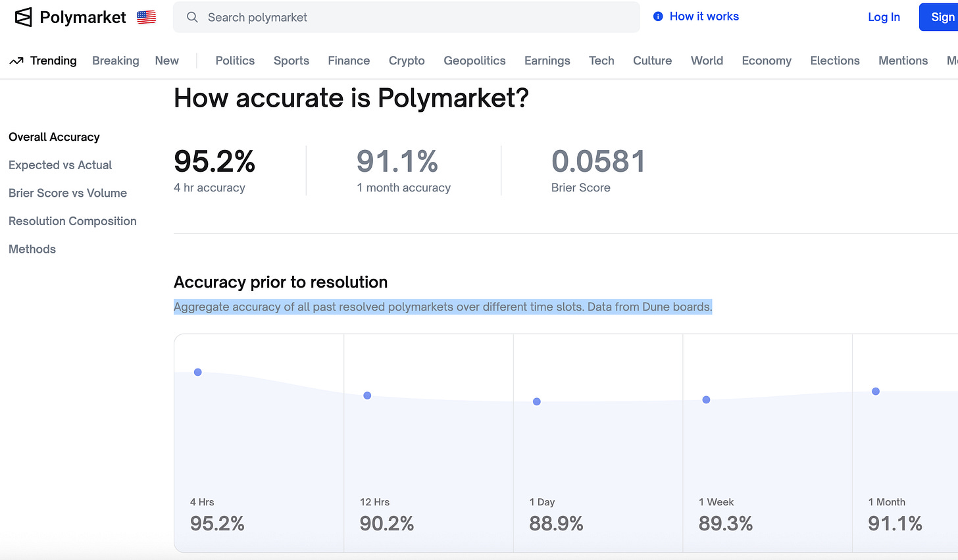Select the 1 month accuracy stat
The image size is (958, 560).
pos(404,170)
